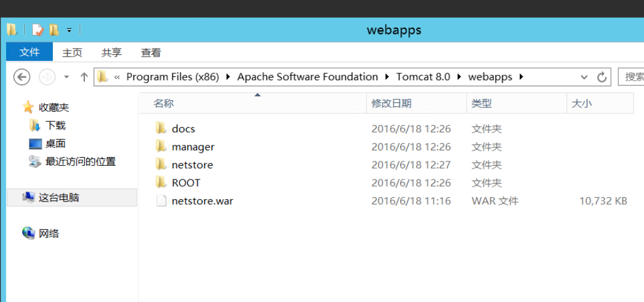Sort by 名称 column header
Viewport: 644px width, 302px height.
point(252,104)
